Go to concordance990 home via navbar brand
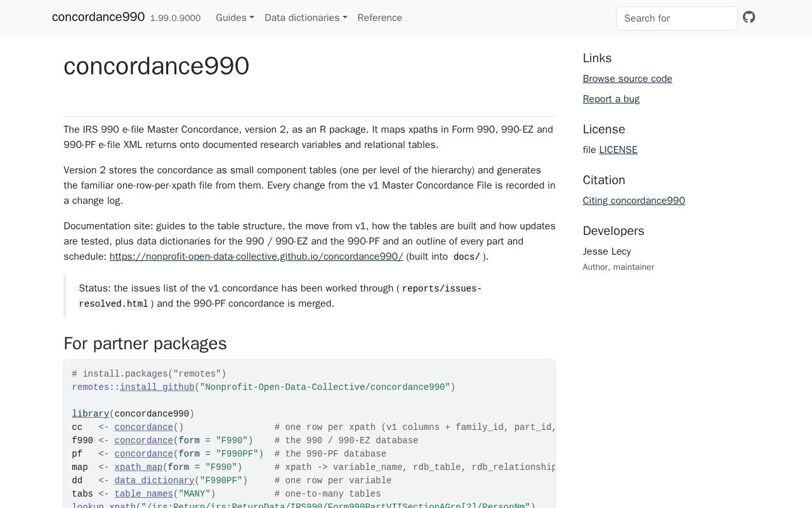Viewport: 812px width, 508px height. 98,17
